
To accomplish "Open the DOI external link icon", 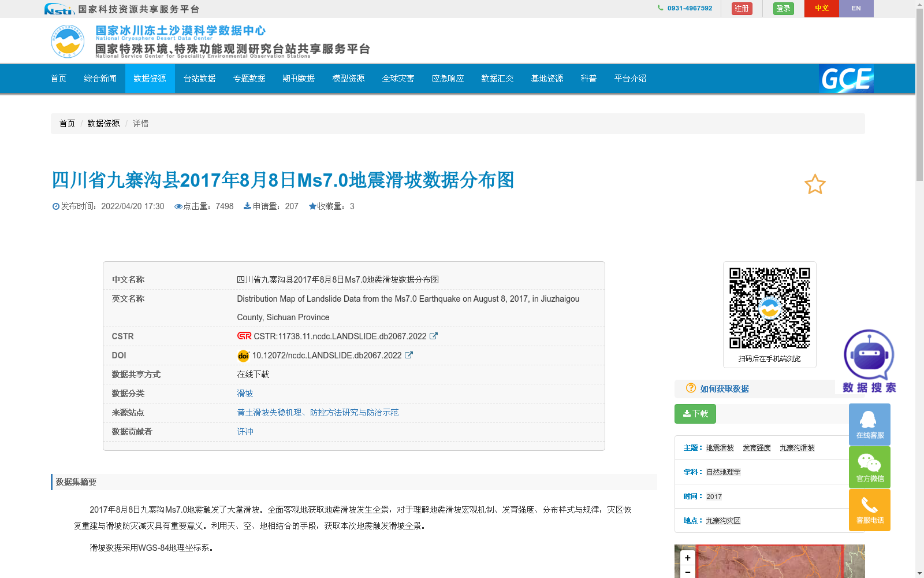I will tap(409, 355).
